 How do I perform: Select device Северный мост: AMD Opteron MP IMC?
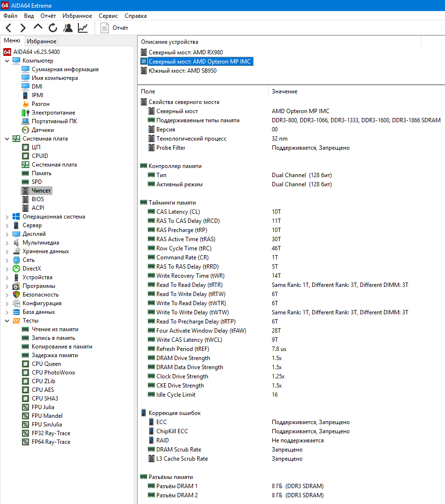200,62
